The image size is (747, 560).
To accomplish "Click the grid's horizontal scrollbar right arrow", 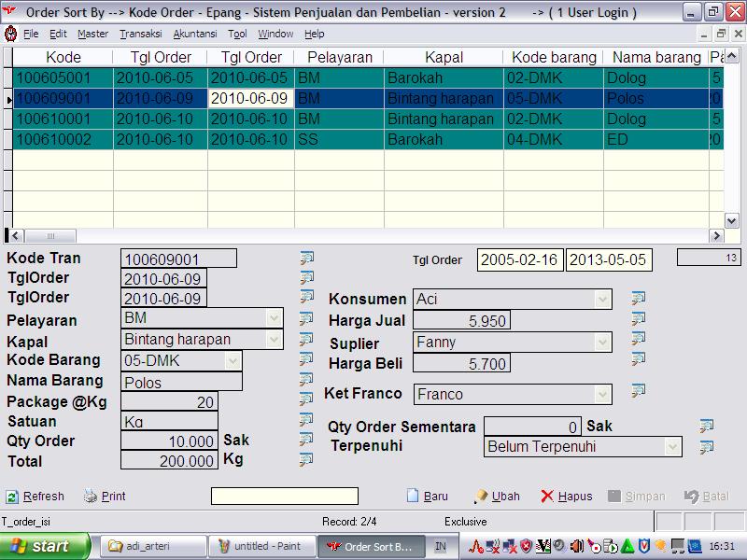I will 717,236.
